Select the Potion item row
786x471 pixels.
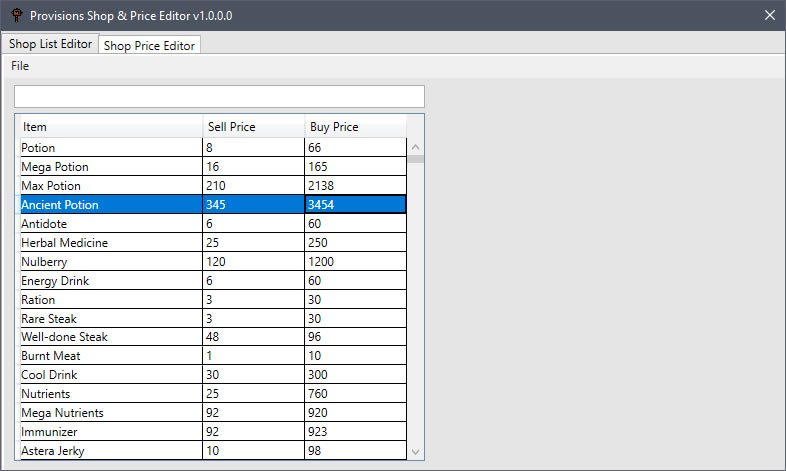click(x=110, y=148)
